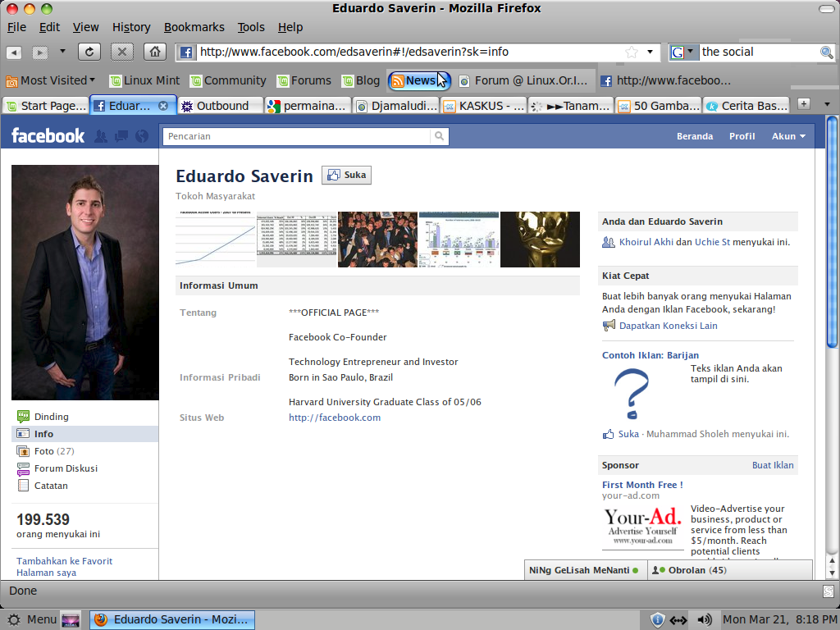Image resolution: width=840 pixels, height=630 pixels.
Task: Open the Tools menu
Action: [x=251, y=27]
